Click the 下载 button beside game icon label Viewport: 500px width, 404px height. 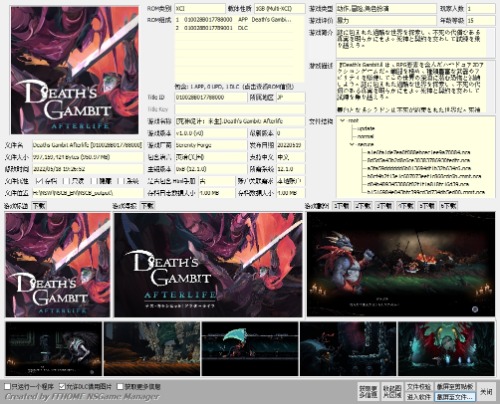coord(39,206)
